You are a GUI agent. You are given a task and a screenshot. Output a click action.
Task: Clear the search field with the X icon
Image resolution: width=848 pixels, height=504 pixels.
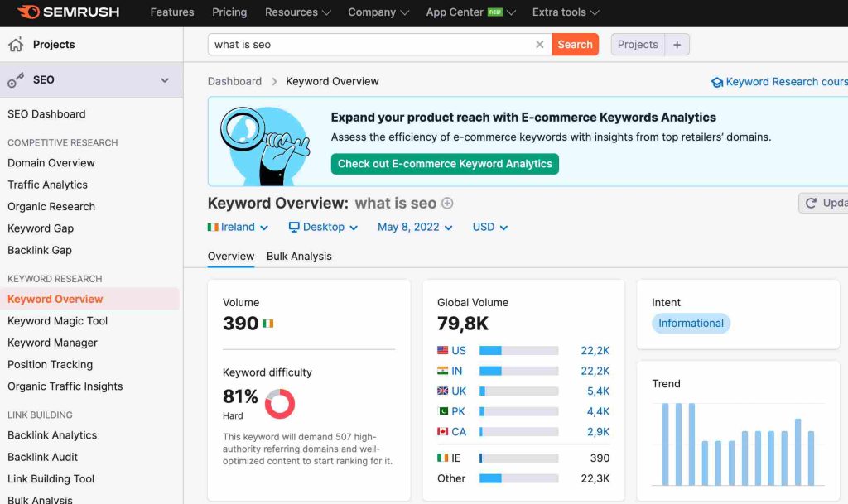coord(539,45)
